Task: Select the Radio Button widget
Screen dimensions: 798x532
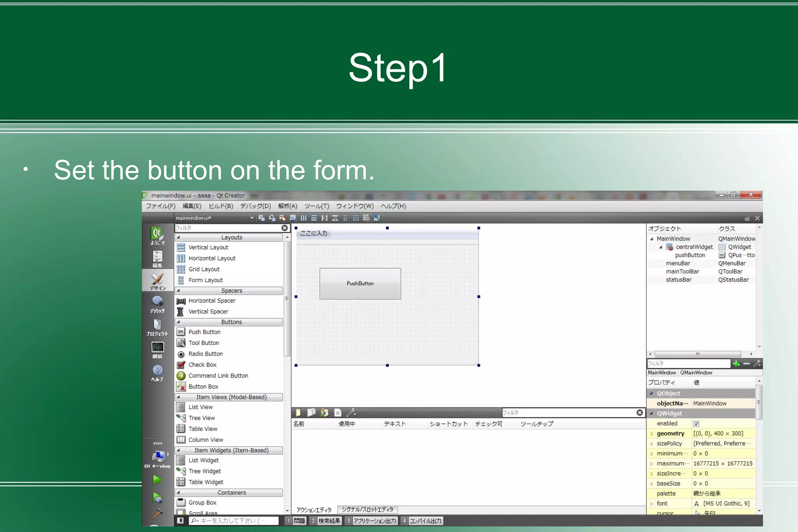Action: pos(199,353)
